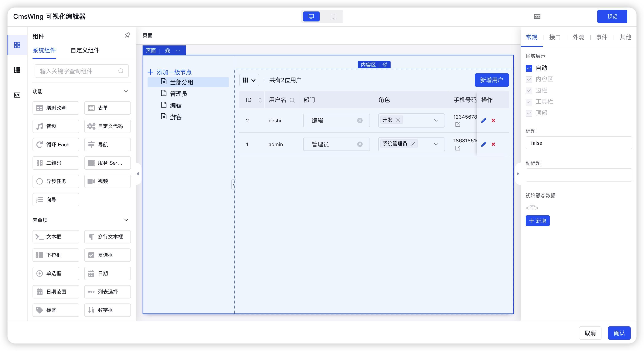The height and width of the screenshot is (351, 644).
Task: Pick the 自定义代码 component
Action: point(108,126)
